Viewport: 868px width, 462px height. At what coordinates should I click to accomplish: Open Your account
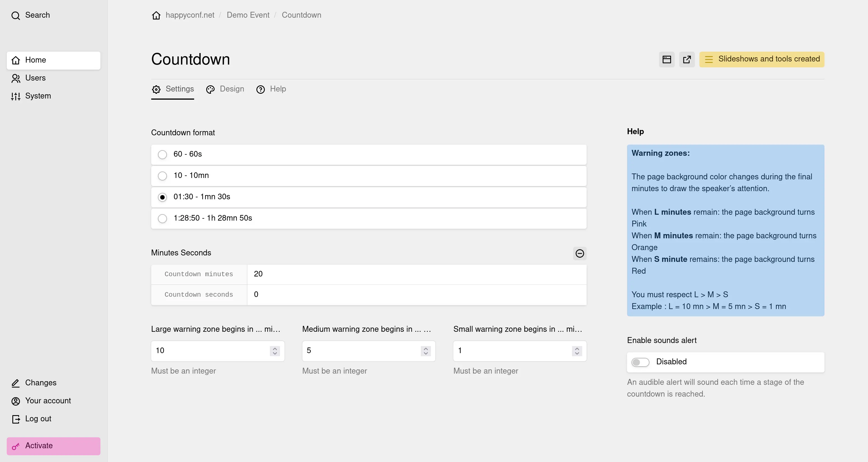click(54, 401)
